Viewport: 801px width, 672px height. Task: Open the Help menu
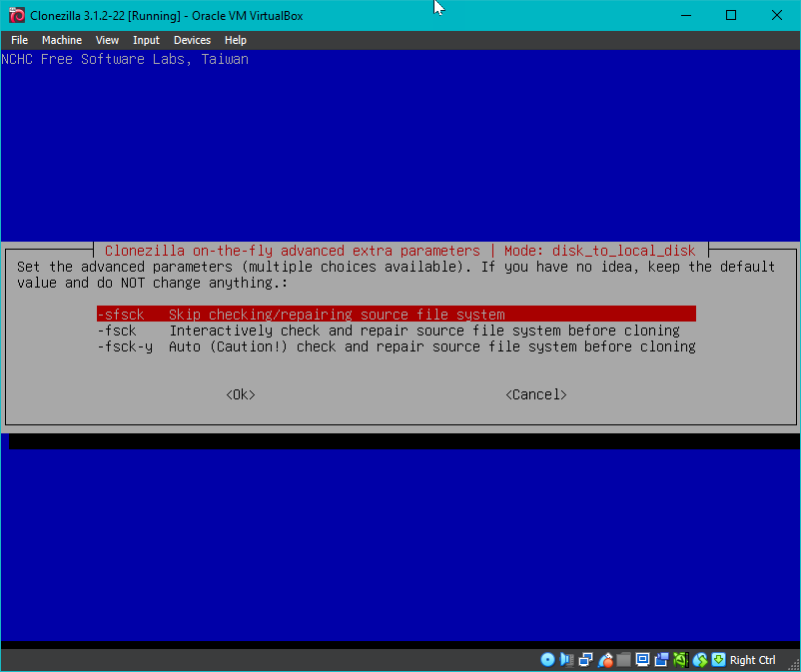point(236,40)
